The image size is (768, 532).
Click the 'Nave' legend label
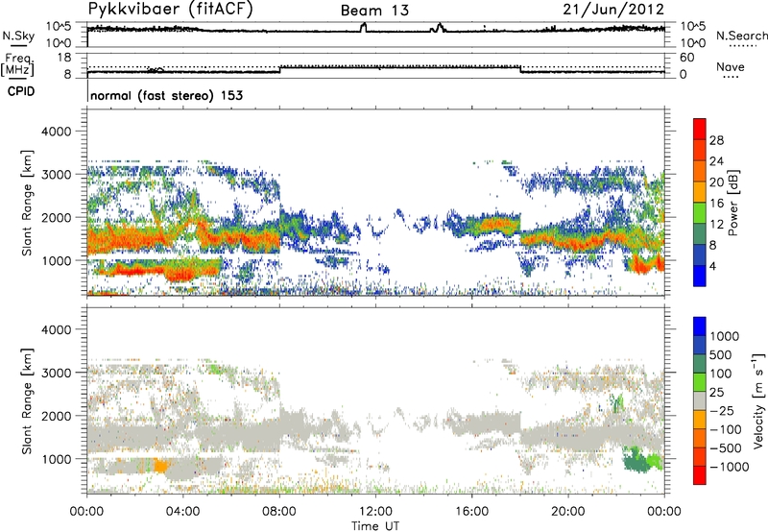(x=731, y=67)
